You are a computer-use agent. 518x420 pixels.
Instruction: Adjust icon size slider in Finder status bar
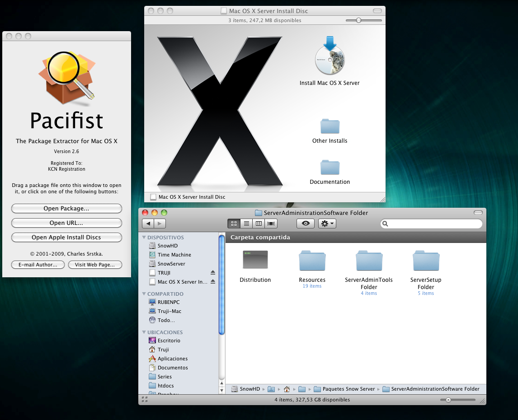[448, 400]
